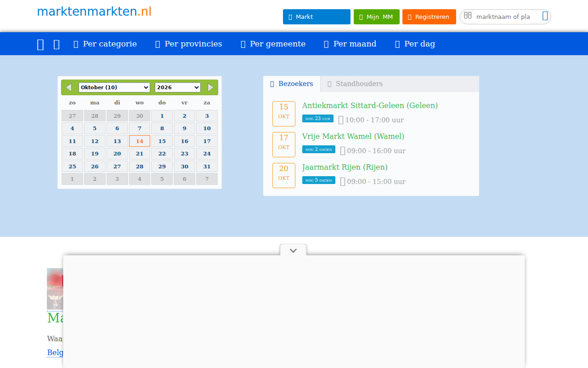
Task: Go to next month with right arrow
Action: (x=211, y=87)
